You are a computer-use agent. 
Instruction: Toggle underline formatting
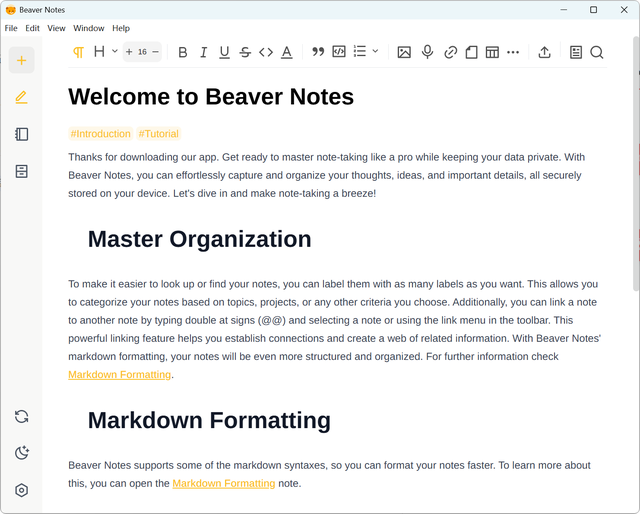pos(224,52)
